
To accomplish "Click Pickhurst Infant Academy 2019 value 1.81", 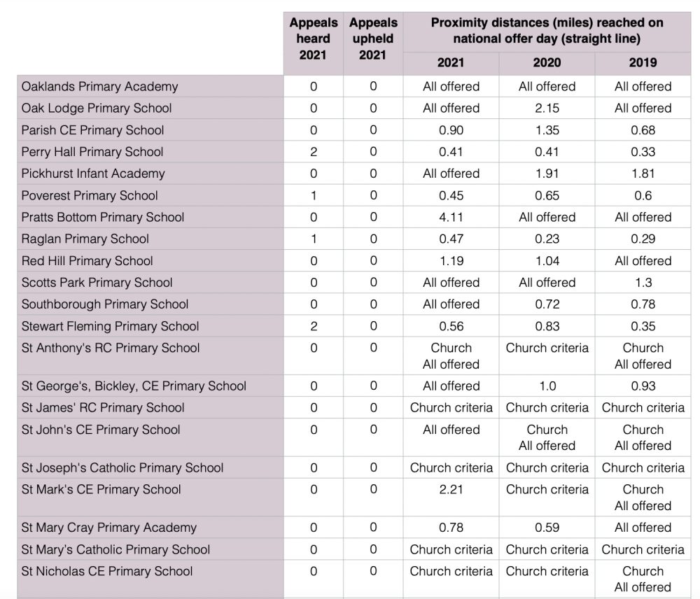I will [x=643, y=174].
